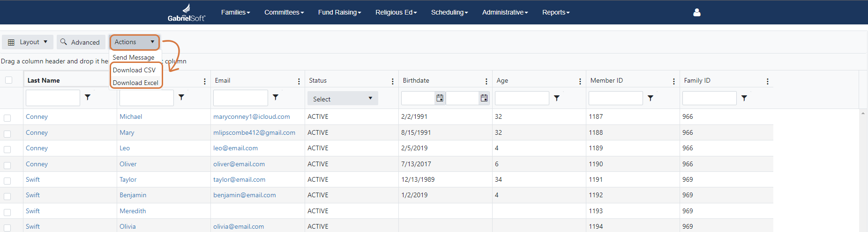Click the GabrielSoft logo
This screenshot has width=868, height=232.
(x=187, y=12)
